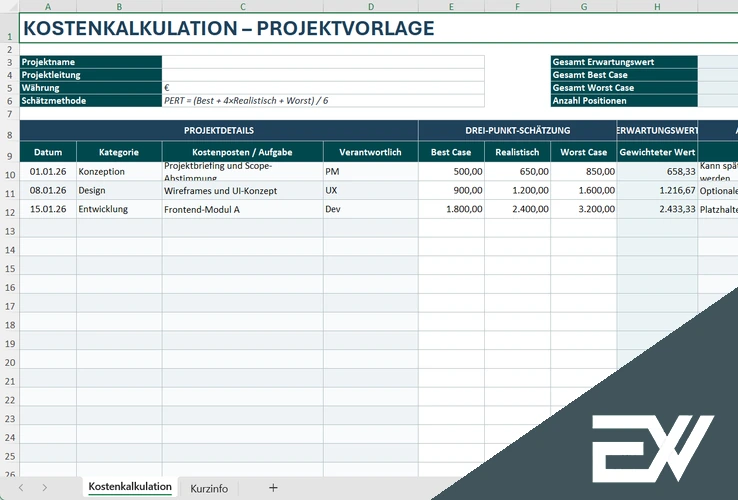Screen dimensions: 738x500
Task: Click the empty Projektleitung value cell
Action: click(x=322, y=75)
